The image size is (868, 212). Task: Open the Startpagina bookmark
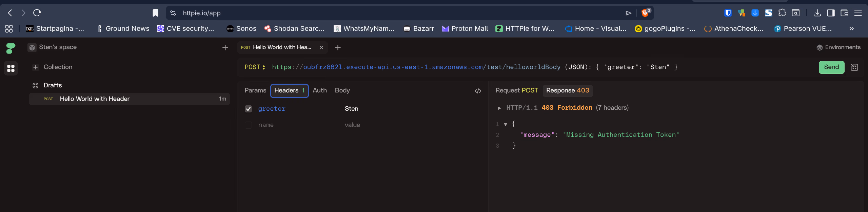coord(55,29)
